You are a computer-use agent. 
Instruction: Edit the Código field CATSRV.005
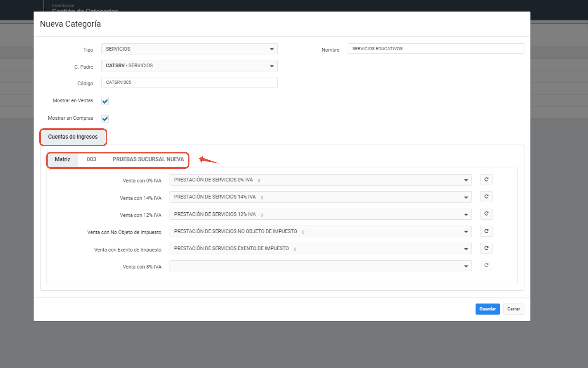click(189, 83)
